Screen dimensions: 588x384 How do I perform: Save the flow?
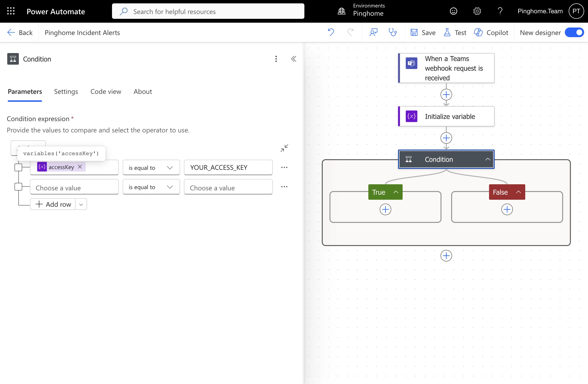(423, 32)
